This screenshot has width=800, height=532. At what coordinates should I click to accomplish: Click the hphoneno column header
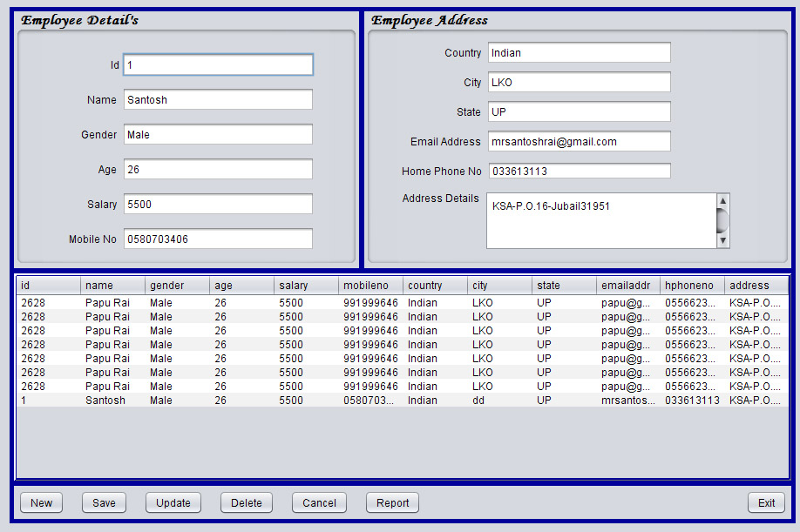point(692,286)
